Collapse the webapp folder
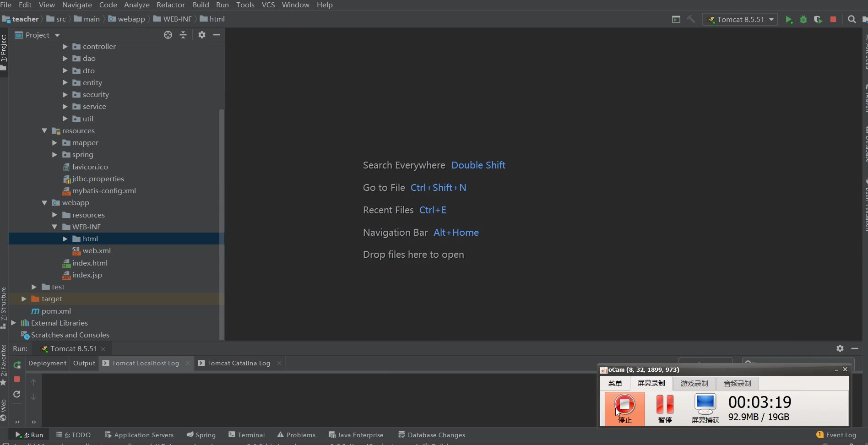The width and height of the screenshot is (868, 445). point(44,203)
